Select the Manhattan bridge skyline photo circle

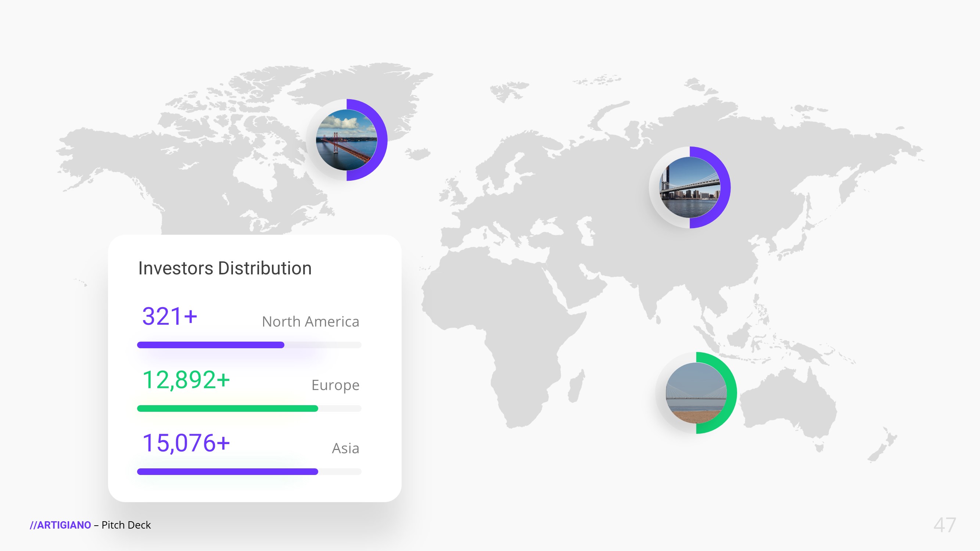point(689,187)
